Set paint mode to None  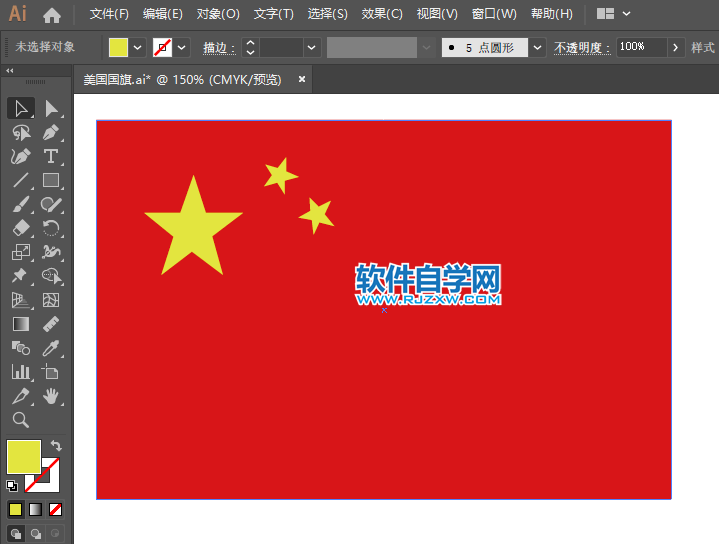coord(55,509)
